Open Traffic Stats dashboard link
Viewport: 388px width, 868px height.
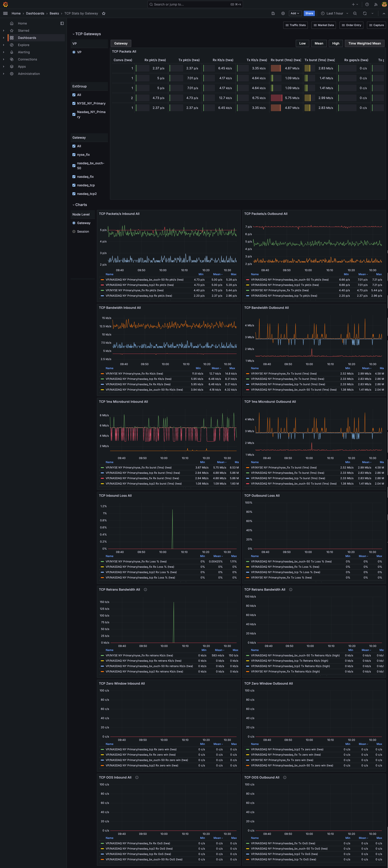296,25
